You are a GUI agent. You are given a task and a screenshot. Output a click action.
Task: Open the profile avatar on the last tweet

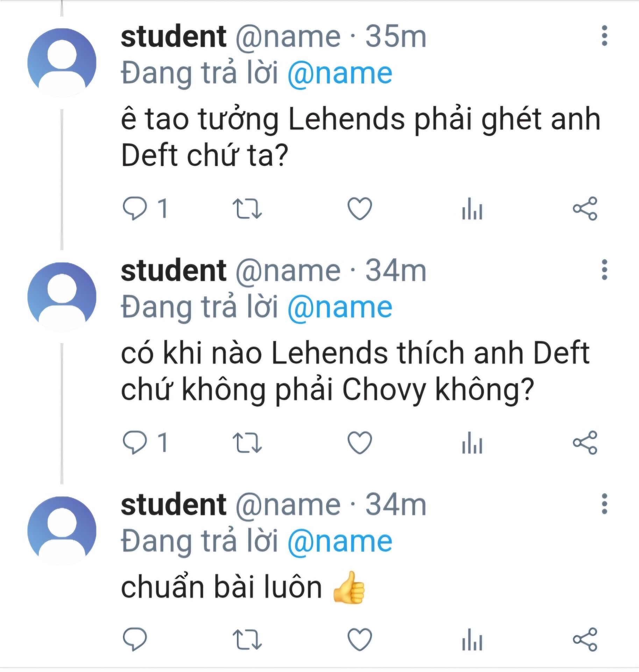62,531
